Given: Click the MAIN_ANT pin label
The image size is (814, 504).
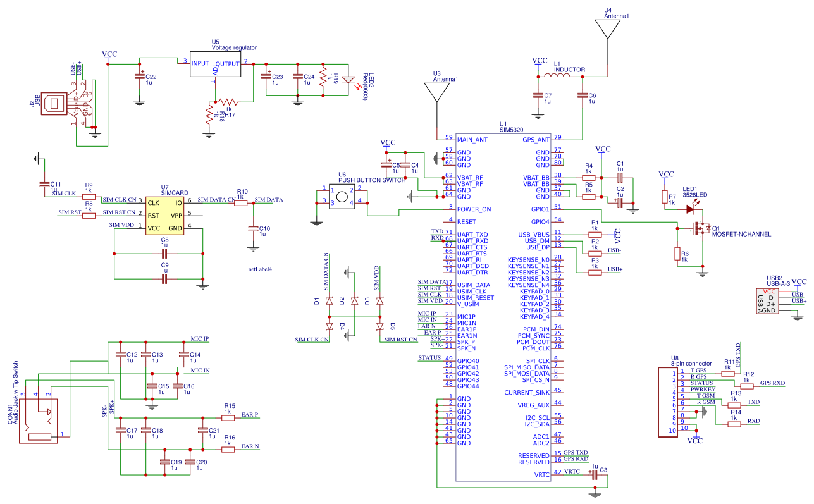Looking at the screenshot, I should tap(472, 140).
